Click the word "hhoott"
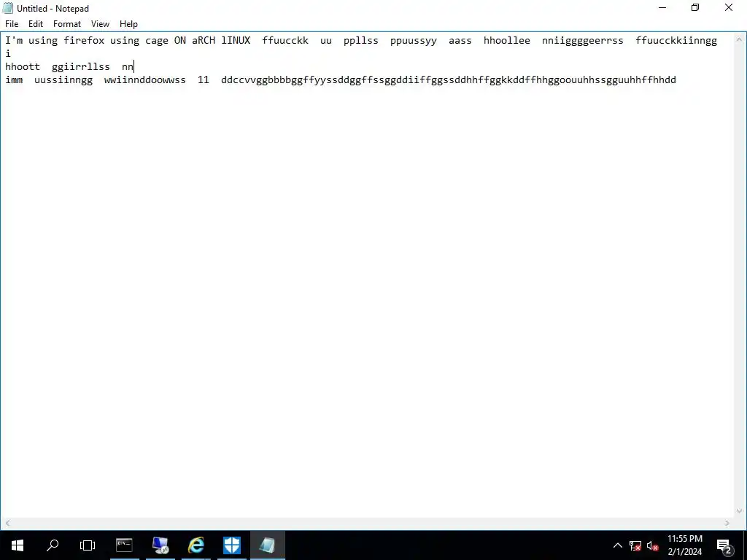Screen dimensions: 747x560 click(x=23, y=66)
